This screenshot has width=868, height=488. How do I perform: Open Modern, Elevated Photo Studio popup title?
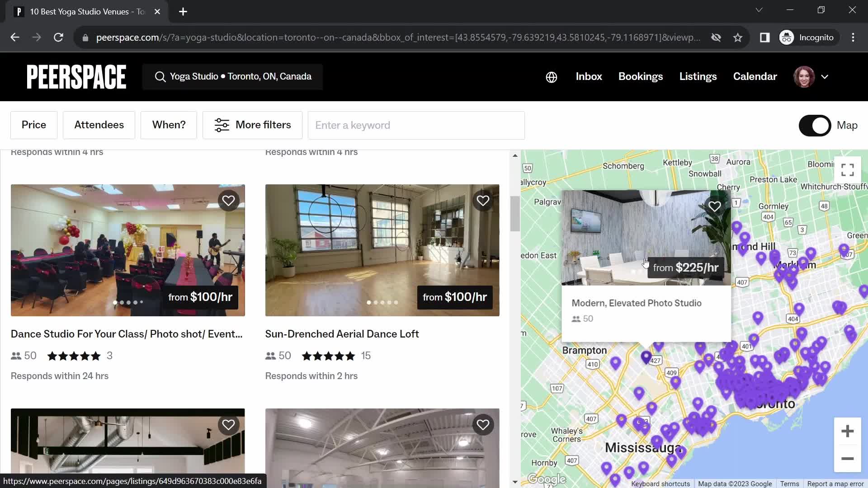636,303
